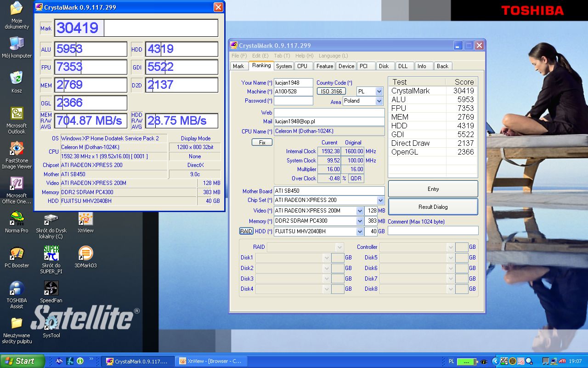Toggle the RAID button beside HDD
The image size is (588, 368).
(x=246, y=231)
